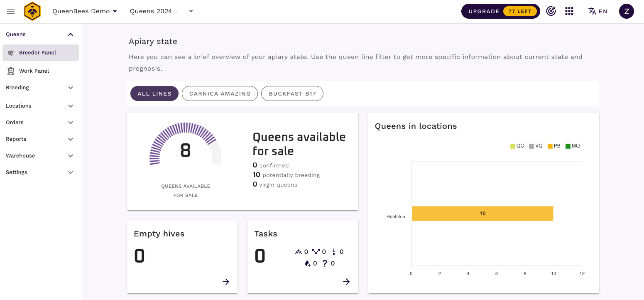Click the Empty hives arrow icon
The height and width of the screenshot is (300, 644).
[226, 282]
